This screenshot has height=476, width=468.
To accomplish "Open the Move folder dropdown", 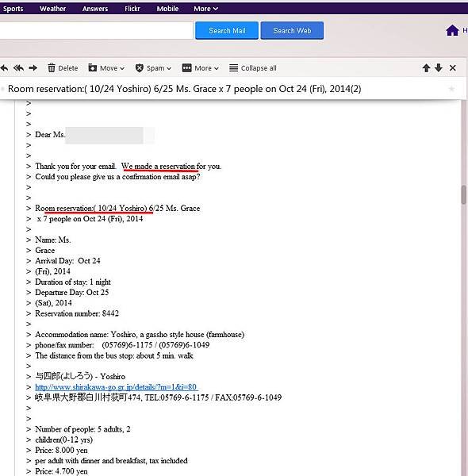I will (x=106, y=68).
